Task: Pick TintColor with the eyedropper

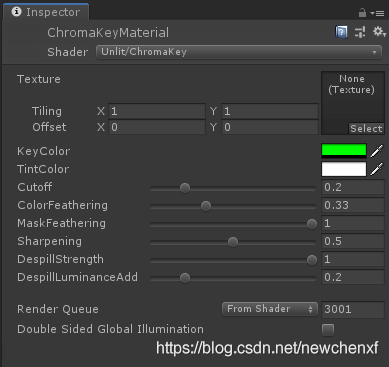Action: pyautogui.click(x=377, y=169)
